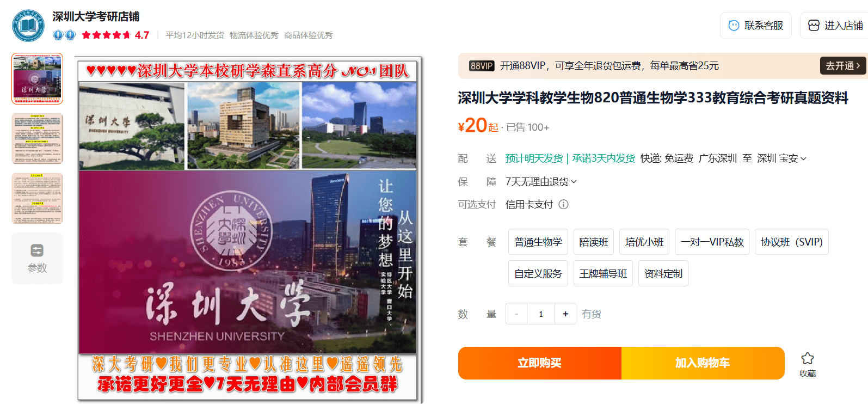This screenshot has width=868, height=404.
Task: Click 加入购物车 to add to cart
Action: tap(703, 363)
